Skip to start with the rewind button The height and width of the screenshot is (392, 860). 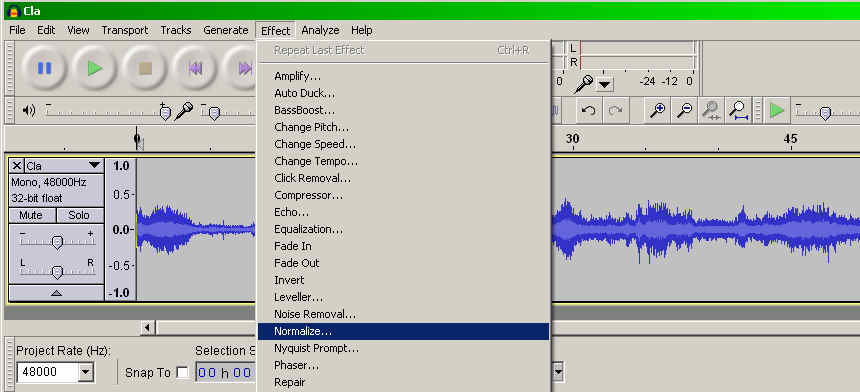(195, 68)
